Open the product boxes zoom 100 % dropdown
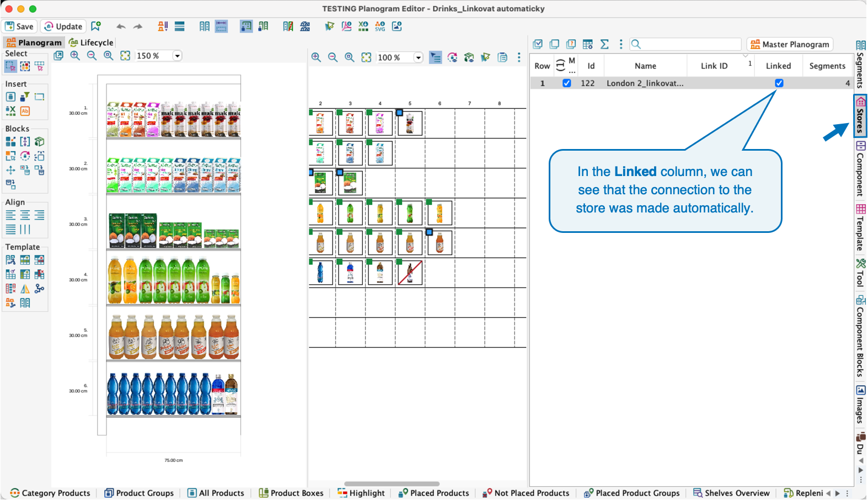The width and height of the screenshot is (868, 500). pos(418,57)
